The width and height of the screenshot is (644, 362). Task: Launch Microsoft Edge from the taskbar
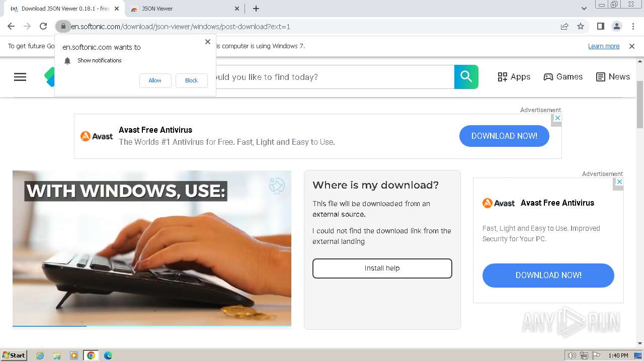click(108, 355)
